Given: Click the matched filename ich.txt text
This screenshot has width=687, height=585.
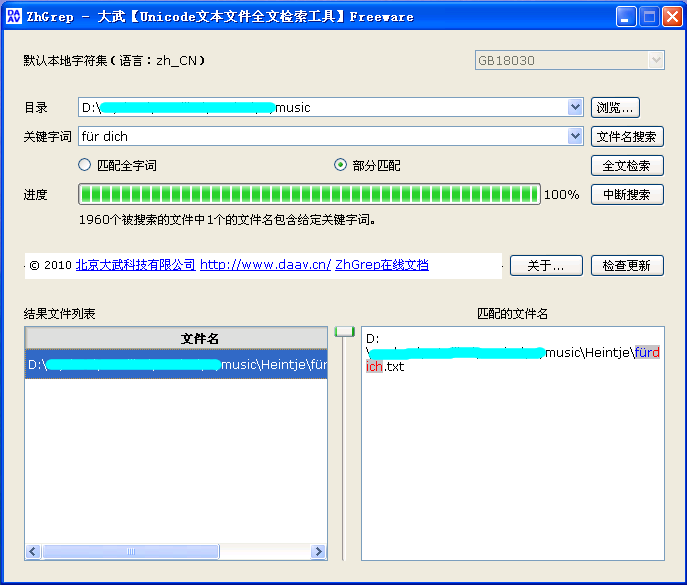Looking at the screenshot, I should [x=385, y=366].
